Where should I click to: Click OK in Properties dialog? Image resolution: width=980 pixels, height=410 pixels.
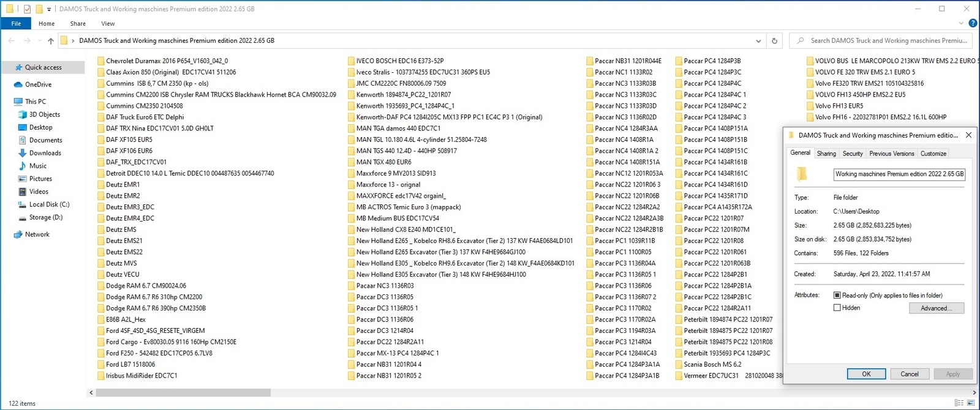click(x=866, y=374)
